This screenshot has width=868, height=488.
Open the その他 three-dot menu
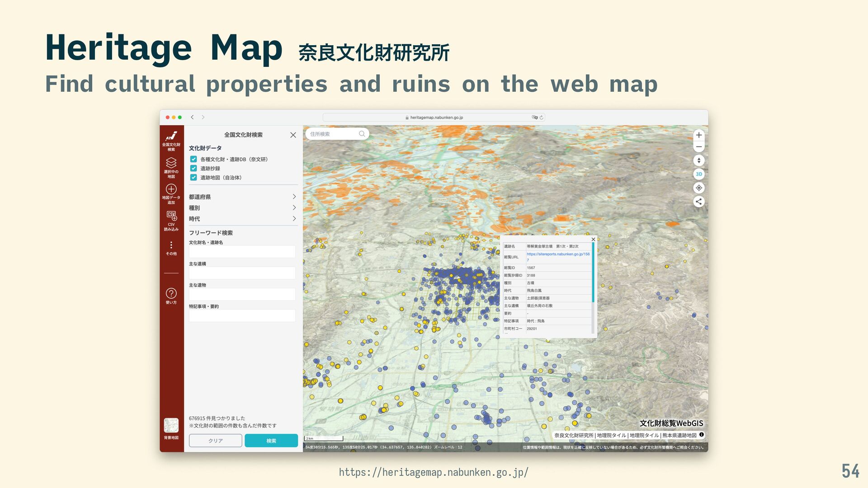tap(171, 245)
